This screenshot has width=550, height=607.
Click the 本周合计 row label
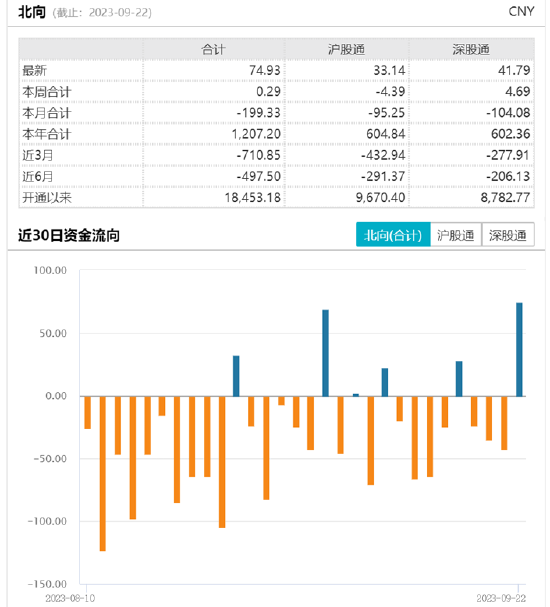(x=46, y=92)
